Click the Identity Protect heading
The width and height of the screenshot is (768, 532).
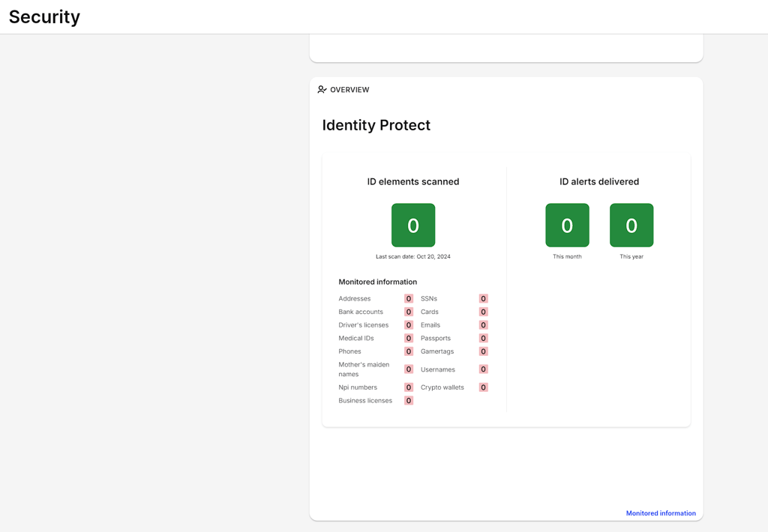point(376,125)
